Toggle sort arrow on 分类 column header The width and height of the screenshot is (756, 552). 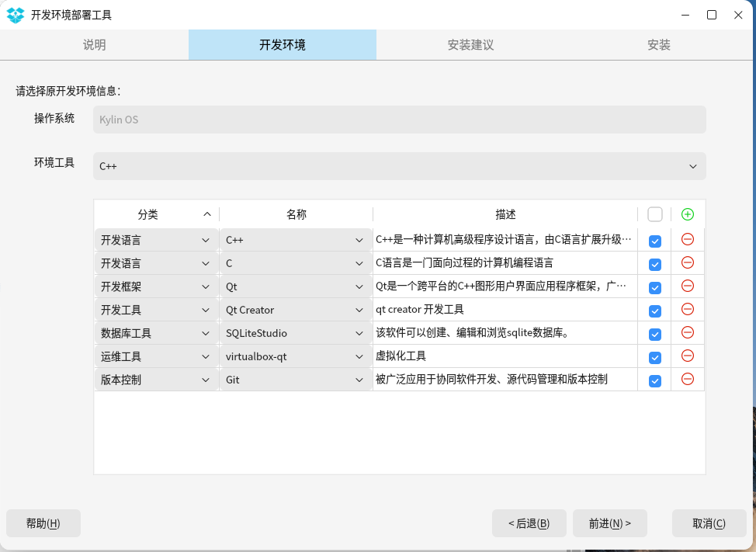point(207,214)
